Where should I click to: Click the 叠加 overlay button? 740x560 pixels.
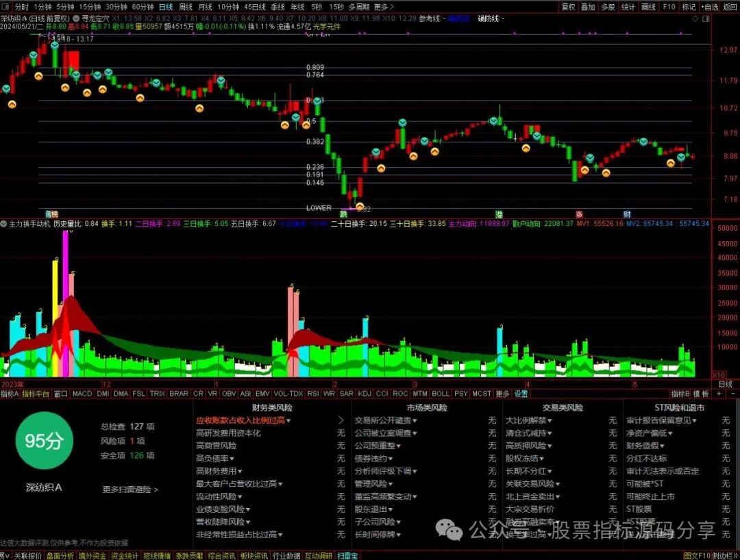tap(588, 7)
